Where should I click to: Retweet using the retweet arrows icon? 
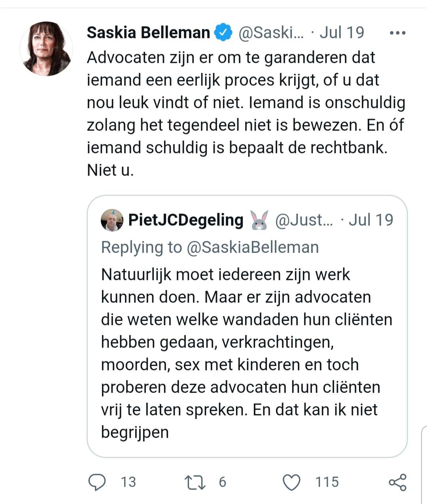(x=195, y=482)
